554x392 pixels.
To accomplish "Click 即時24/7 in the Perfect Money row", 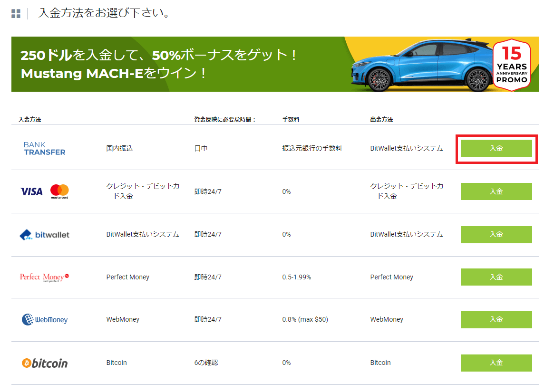I will click(x=208, y=277).
